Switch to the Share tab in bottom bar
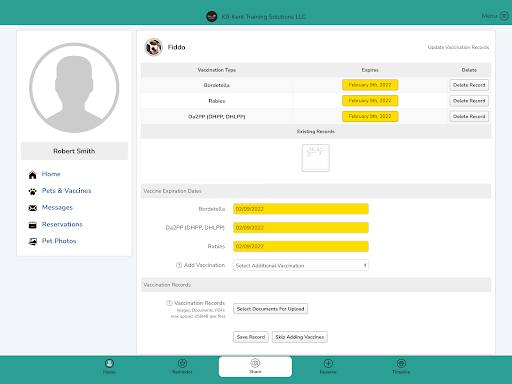512x384 pixels. pyautogui.click(x=255, y=366)
